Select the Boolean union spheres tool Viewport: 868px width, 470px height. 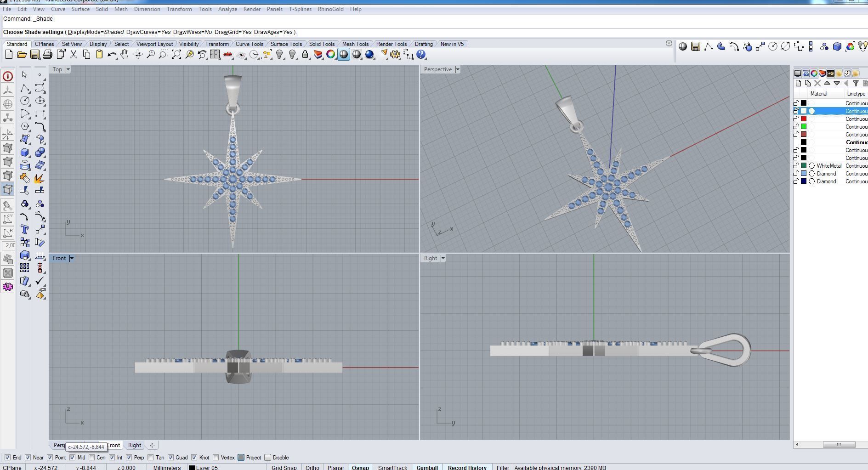click(x=40, y=152)
